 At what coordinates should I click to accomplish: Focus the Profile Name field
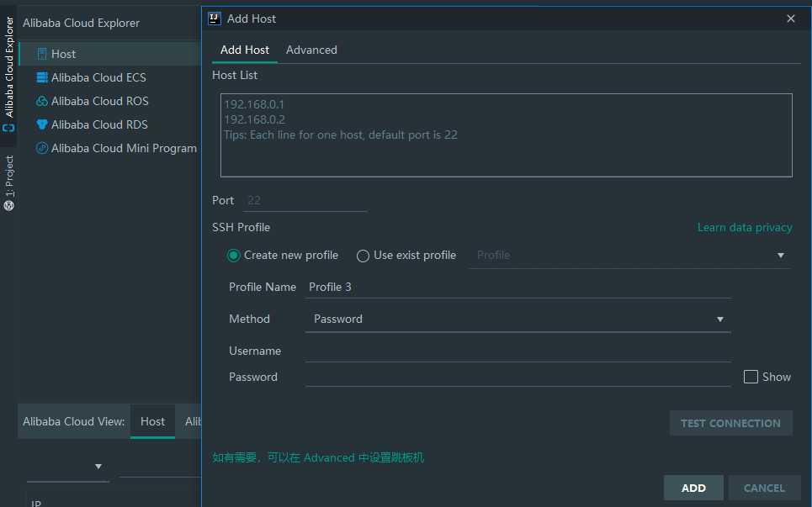point(517,287)
